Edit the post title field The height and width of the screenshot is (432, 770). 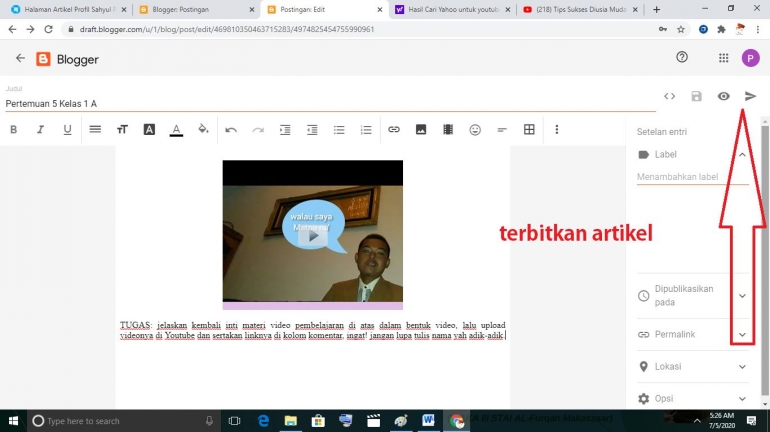tap(330, 104)
